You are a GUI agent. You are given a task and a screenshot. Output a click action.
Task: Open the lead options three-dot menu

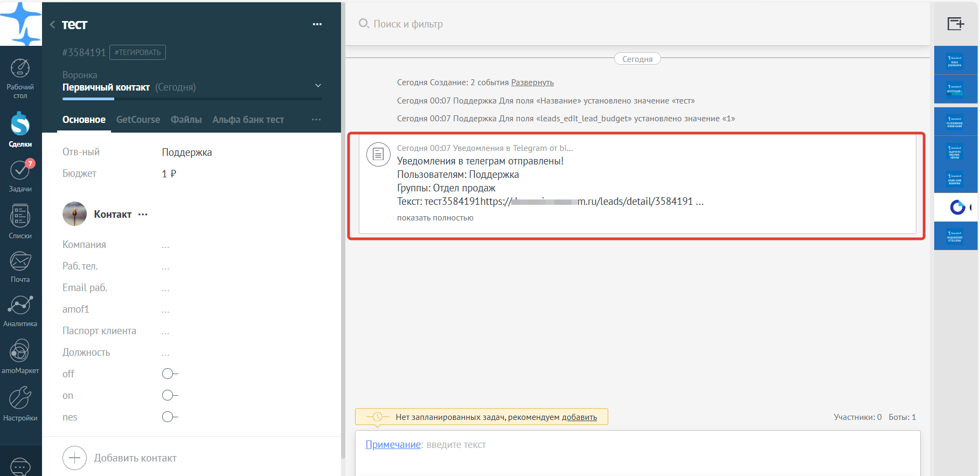click(317, 24)
